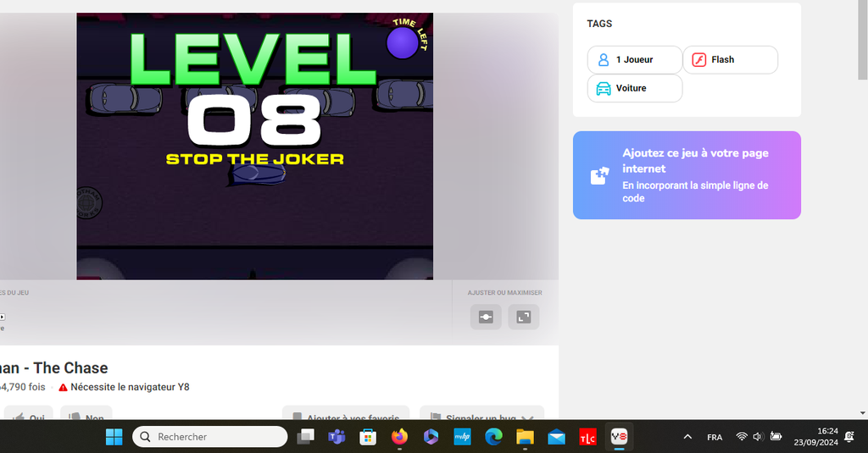Open the 1 Joueur tag
Screen dimensions: 868x453
tap(634, 60)
